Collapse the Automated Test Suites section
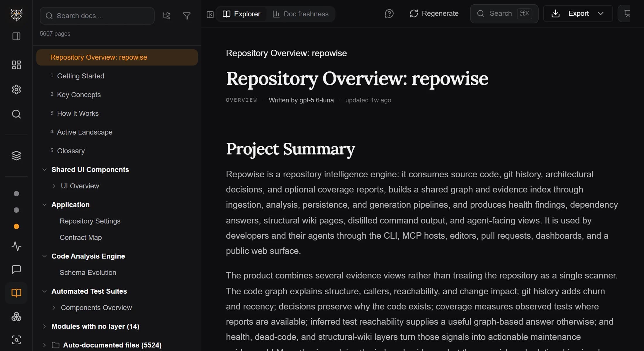644x351 pixels. pos(44,291)
